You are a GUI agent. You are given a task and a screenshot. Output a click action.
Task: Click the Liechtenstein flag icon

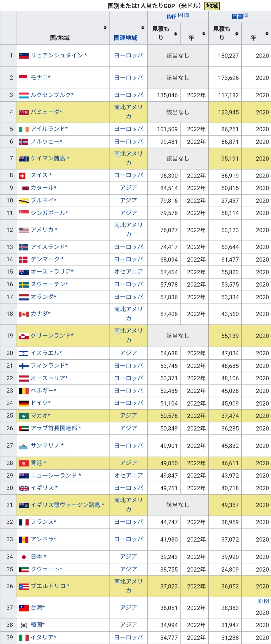(x=24, y=56)
